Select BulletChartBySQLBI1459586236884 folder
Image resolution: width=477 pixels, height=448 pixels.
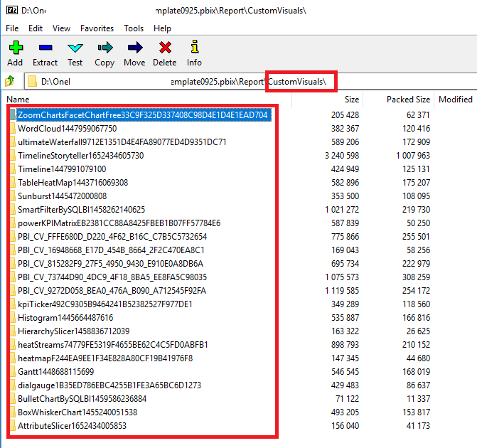pyautogui.click(x=82, y=399)
